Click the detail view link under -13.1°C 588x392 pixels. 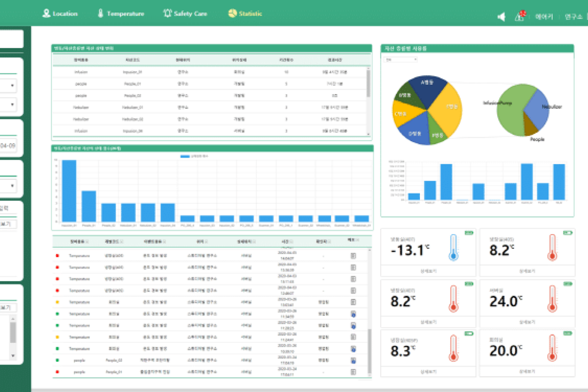(x=428, y=270)
